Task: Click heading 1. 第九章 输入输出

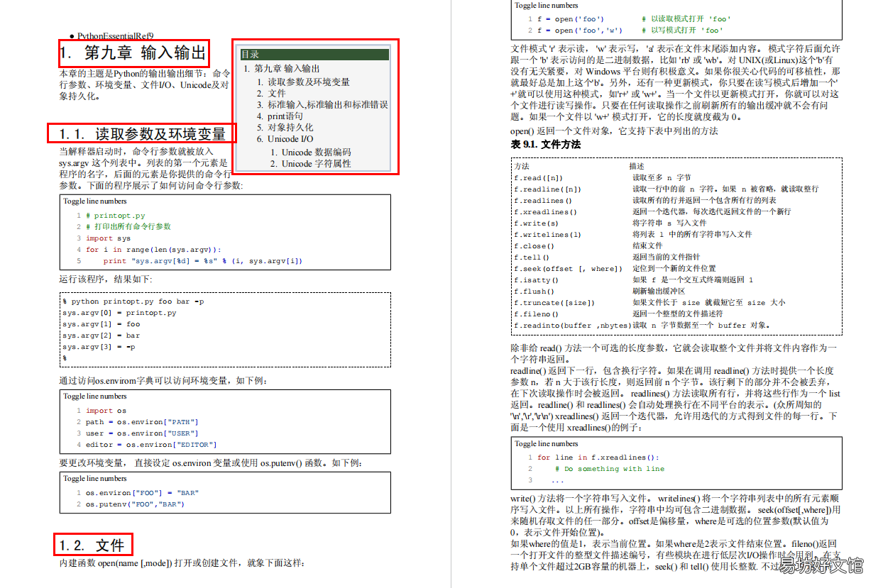Action: [x=133, y=53]
